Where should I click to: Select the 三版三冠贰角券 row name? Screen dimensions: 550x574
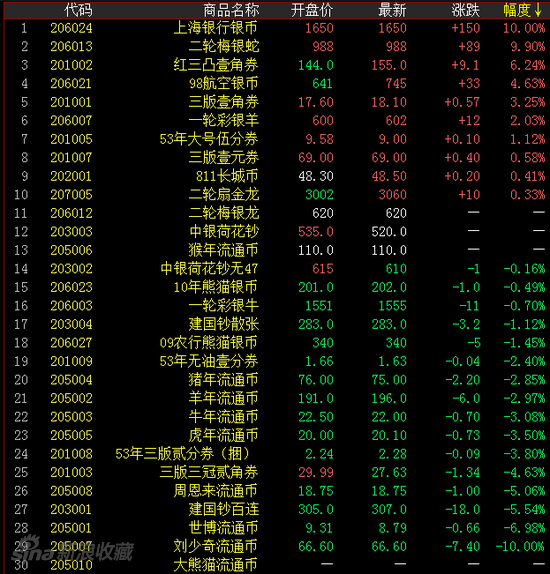tap(209, 473)
